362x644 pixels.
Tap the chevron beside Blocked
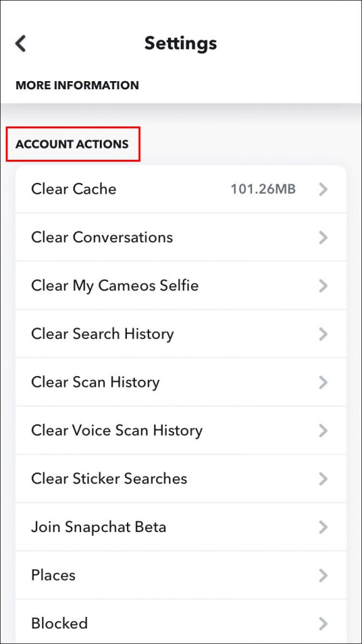coord(324,623)
